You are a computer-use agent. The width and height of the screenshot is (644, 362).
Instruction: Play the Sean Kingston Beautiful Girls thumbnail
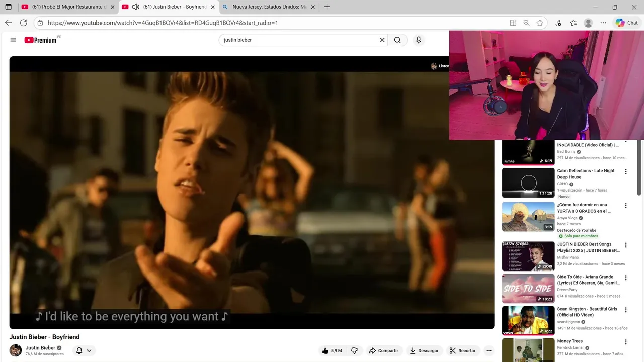coord(528,321)
